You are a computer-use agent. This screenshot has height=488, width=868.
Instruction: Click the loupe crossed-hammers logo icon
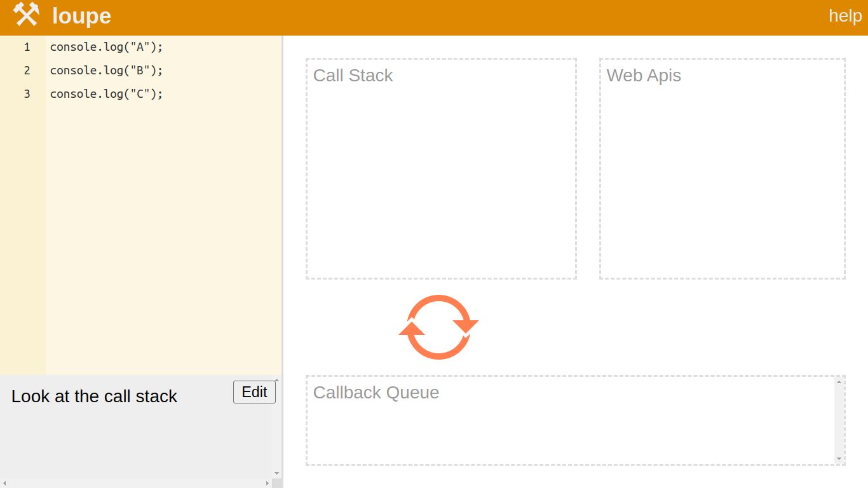[x=26, y=15]
